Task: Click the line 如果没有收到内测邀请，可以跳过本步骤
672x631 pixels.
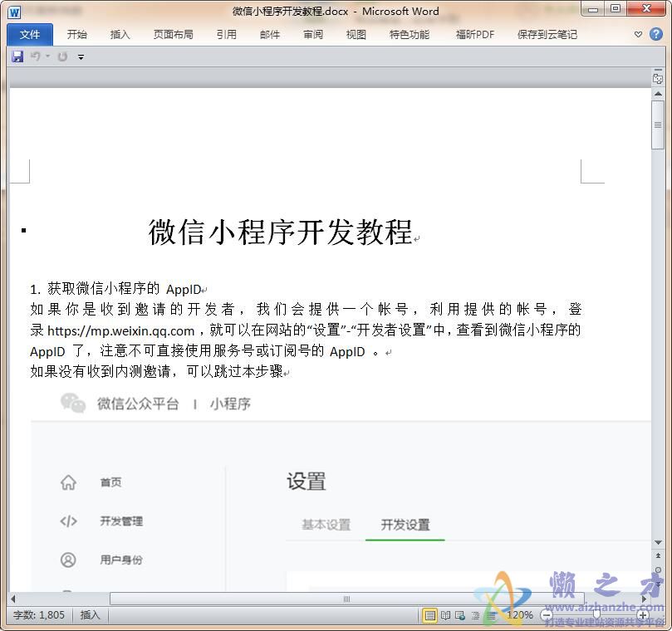Action: point(156,371)
